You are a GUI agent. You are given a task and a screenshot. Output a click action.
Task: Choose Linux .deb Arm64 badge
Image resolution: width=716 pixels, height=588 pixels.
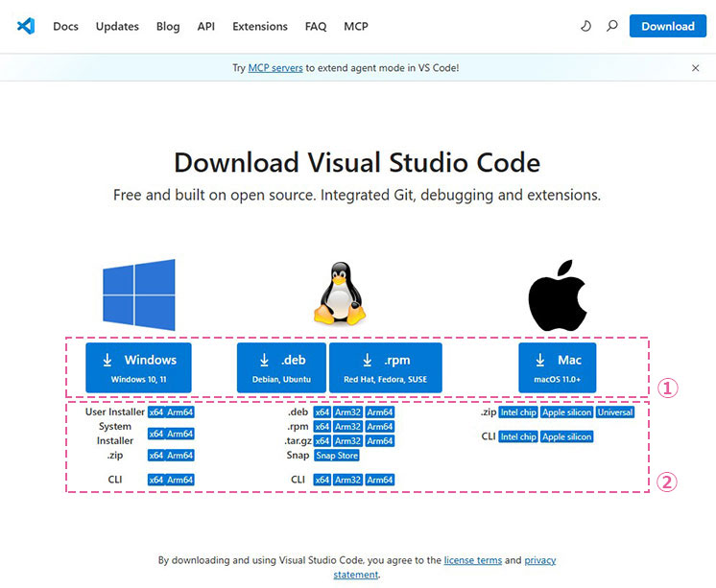coord(380,412)
